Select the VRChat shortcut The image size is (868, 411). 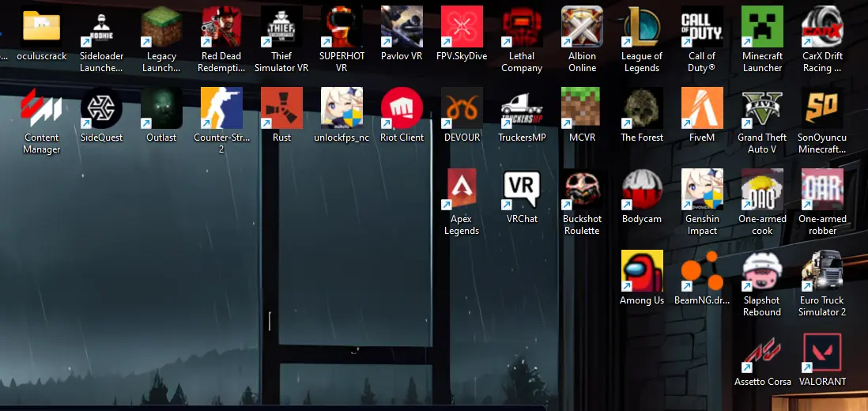[x=522, y=190]
